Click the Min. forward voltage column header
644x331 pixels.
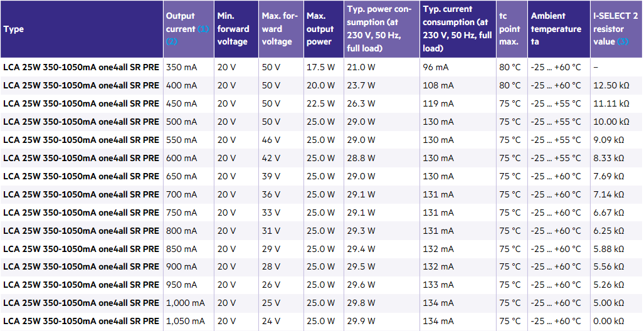point(236,29)
